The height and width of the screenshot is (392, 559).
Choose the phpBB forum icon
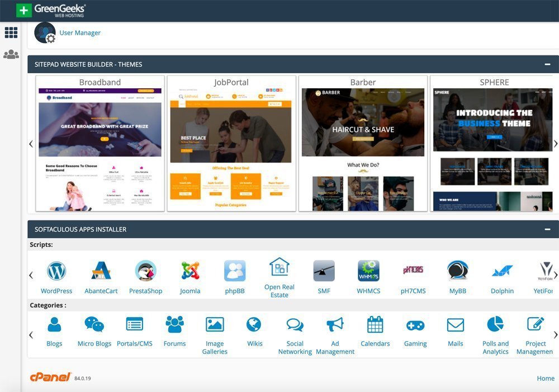[235, 271]
